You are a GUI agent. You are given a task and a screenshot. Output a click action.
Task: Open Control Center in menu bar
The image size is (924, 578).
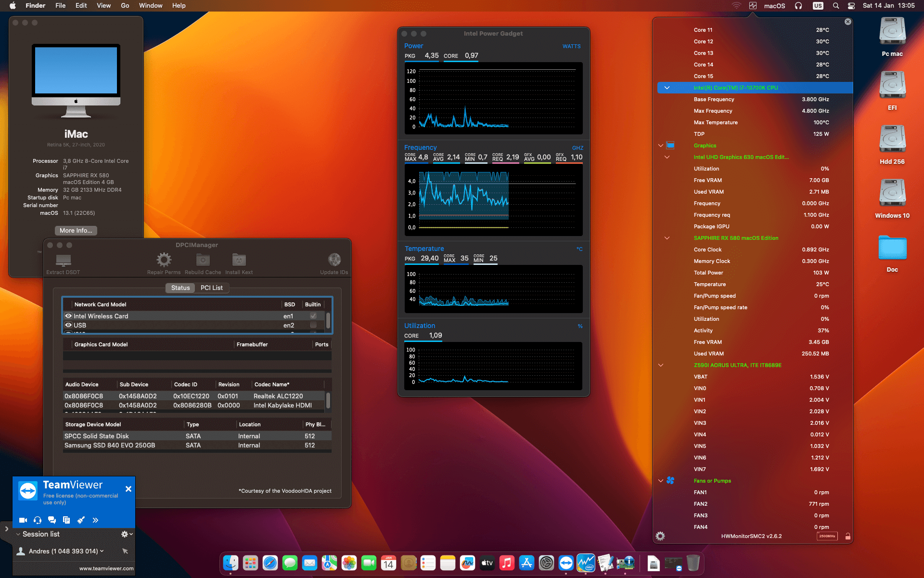pyautogui.click(x=851, y=6)
